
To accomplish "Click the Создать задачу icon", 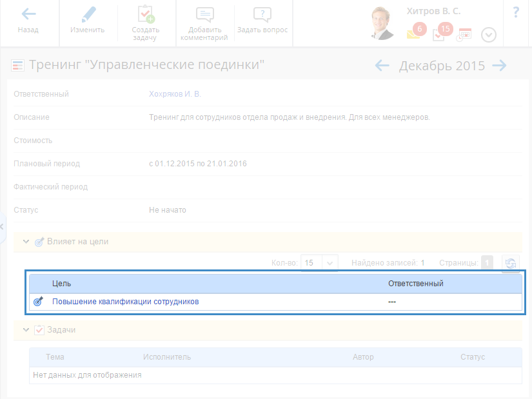I will point(146,15).
